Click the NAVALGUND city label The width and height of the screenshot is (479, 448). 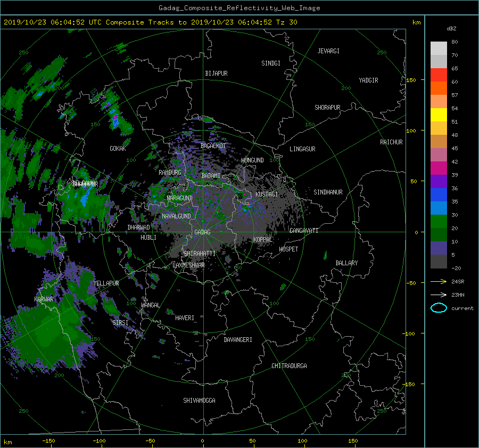pyautogui.click(x=176, y=216)
